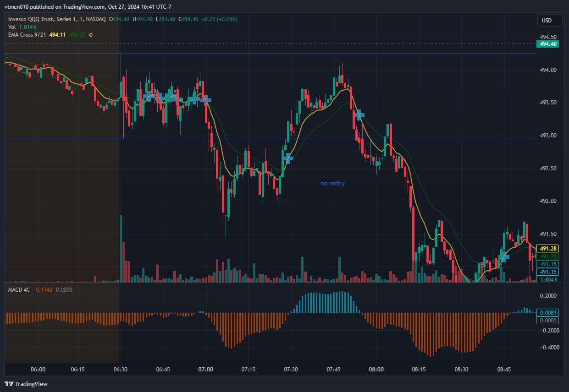Viewport: 569px width, 392px height.
Task: Click the 'no entry' text annotation
Action: [x=332, y=184]
